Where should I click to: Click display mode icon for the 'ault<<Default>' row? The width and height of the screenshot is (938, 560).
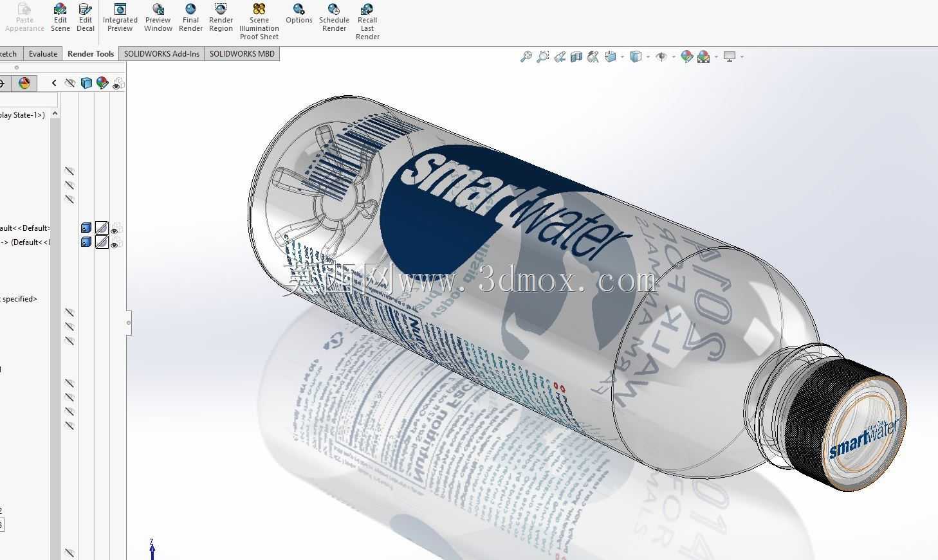(86, 228)
